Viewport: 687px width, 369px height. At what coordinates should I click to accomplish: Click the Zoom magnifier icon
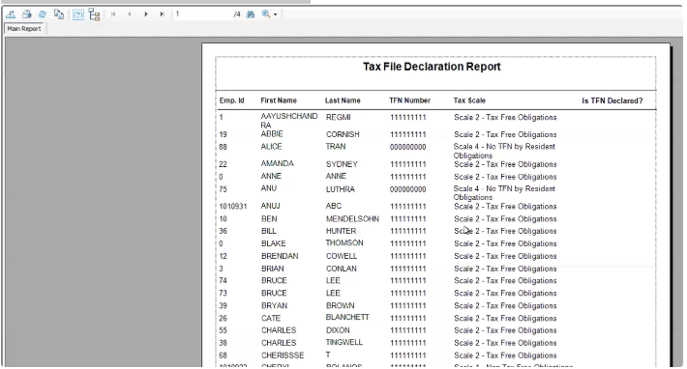coord(266,14)
